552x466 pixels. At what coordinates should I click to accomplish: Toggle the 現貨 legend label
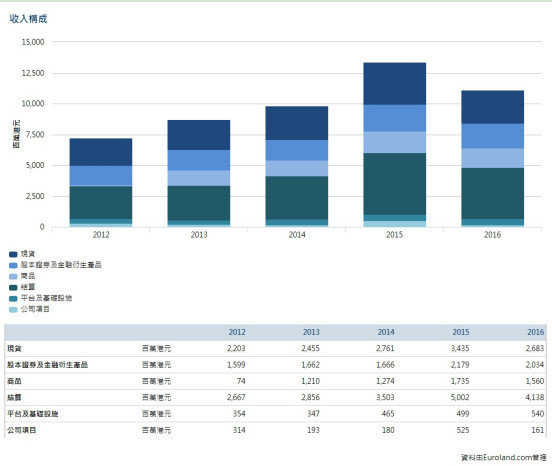28,254
